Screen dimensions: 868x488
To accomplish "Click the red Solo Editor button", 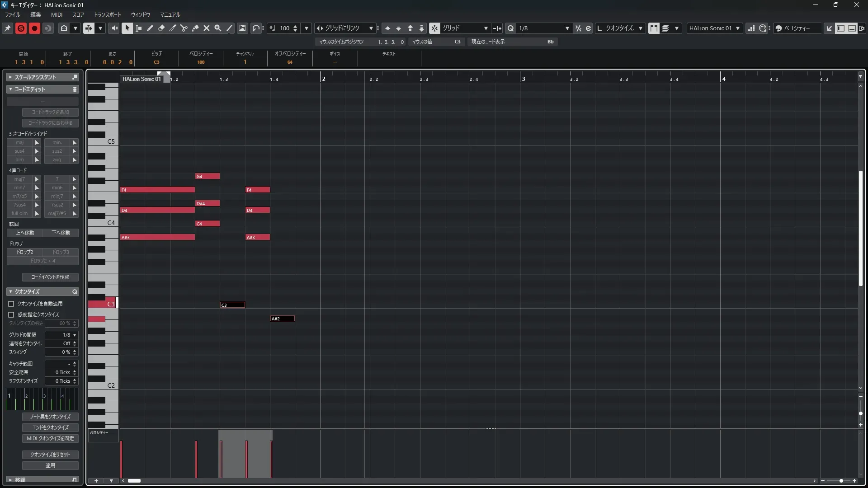I will [21, 28].
